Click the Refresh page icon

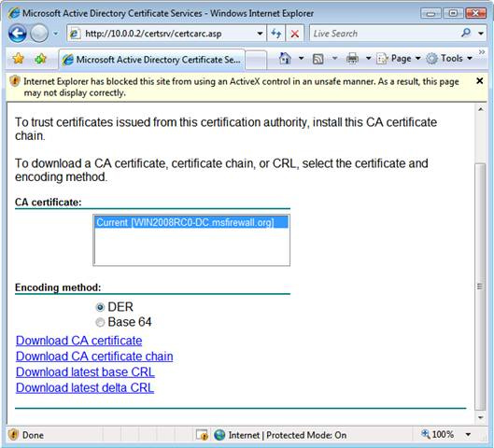click(x=276, y=34)
